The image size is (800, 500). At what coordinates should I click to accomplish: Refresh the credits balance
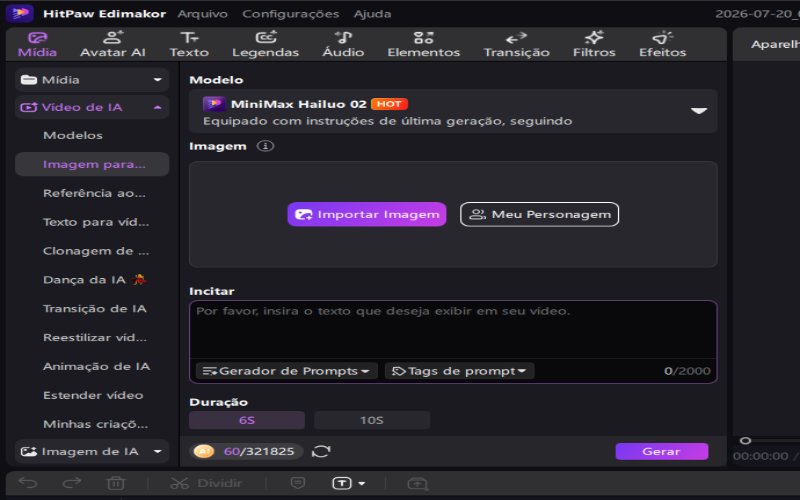[321, 452]
